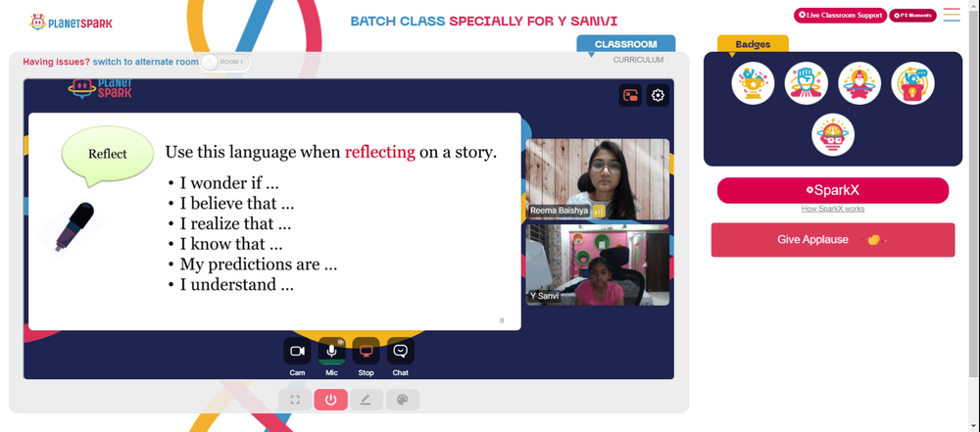
Task: Click Reema Baishya's video thumbnail
Action: [x=598, y=179]
